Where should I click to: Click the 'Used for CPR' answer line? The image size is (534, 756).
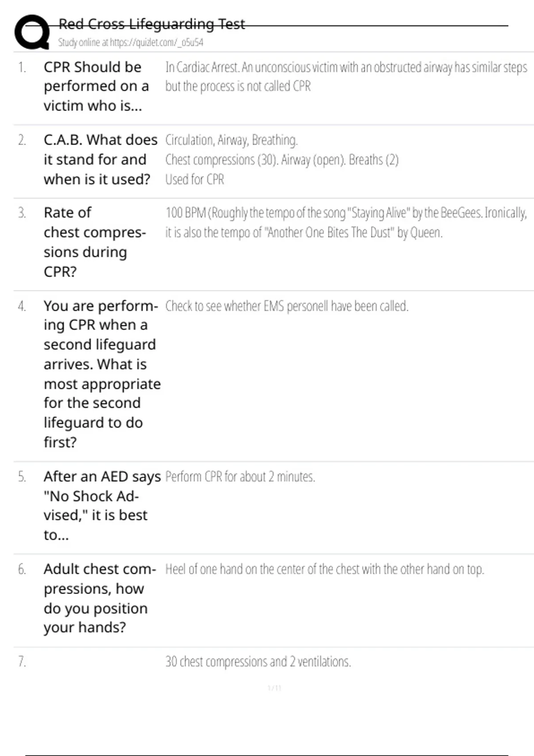tap(194, 179)
